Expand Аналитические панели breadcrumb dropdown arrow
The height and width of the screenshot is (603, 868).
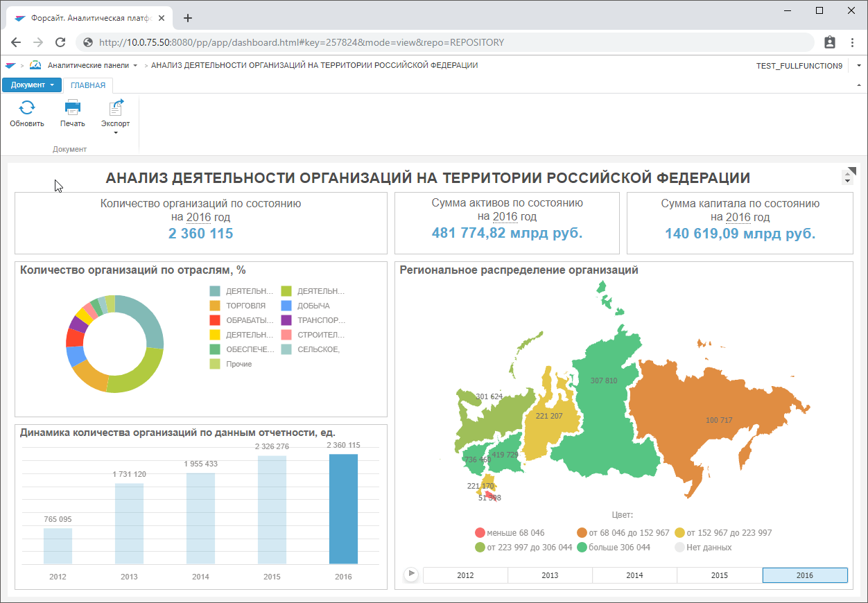(x=135, y=66)
